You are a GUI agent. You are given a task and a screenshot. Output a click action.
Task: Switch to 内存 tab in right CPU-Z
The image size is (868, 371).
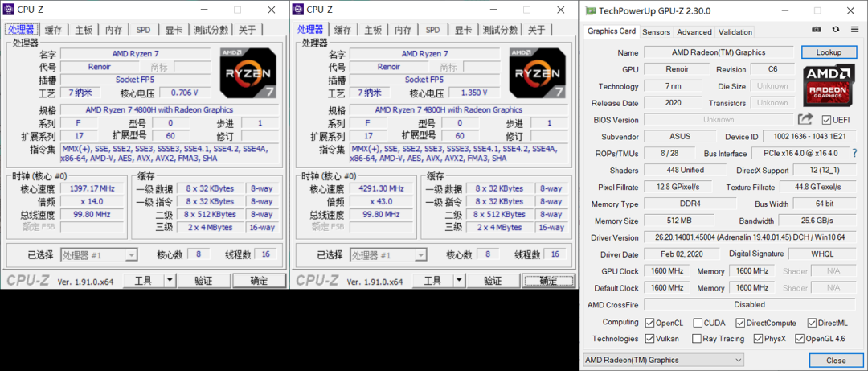pyautogui.click(x=403, y=30)
